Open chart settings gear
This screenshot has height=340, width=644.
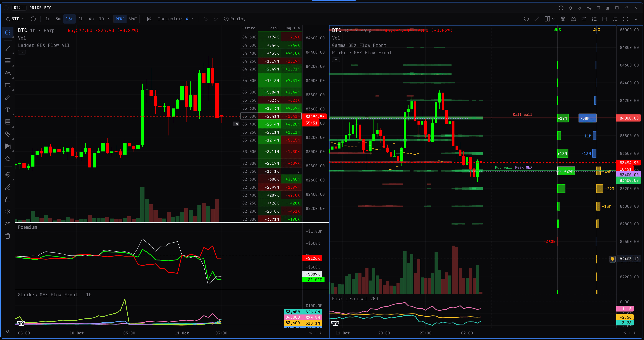563,19
